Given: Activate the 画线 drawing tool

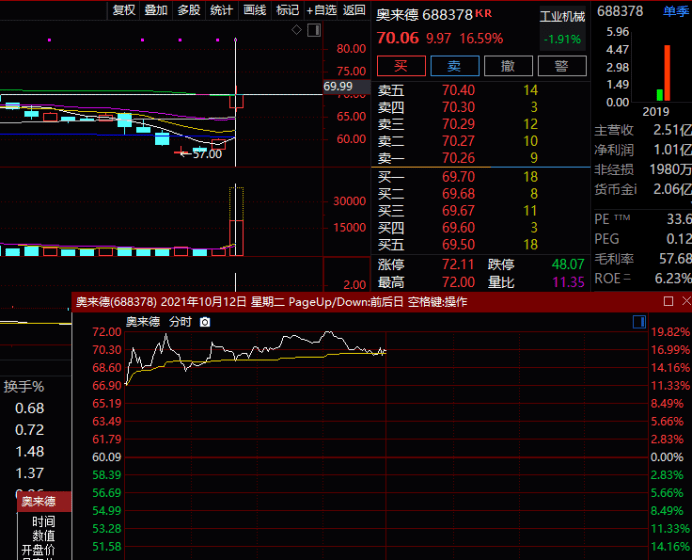Looking at the screenshot, I should [255, 10].
